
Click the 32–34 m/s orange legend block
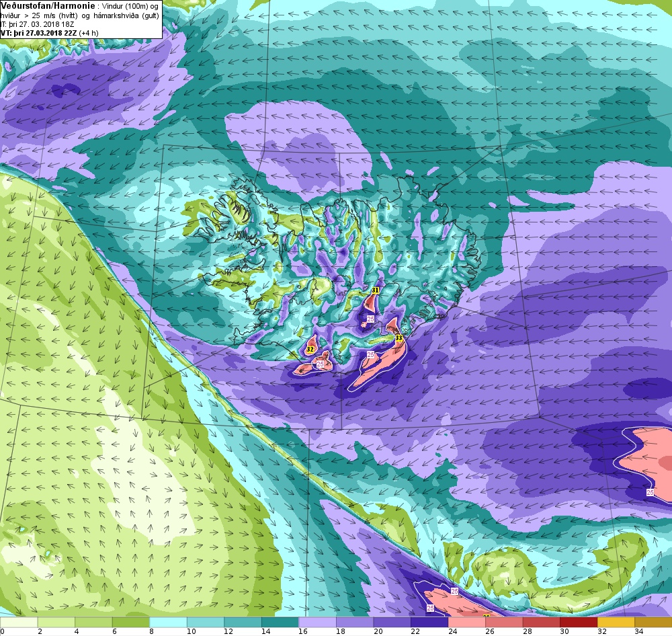(x=616, y=622)
